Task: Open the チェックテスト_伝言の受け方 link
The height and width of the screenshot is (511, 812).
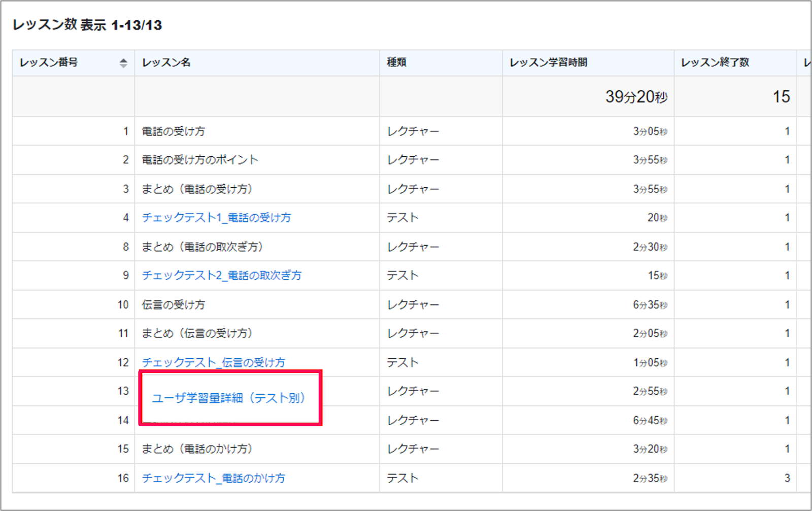Action: click(x=214, y=362)
